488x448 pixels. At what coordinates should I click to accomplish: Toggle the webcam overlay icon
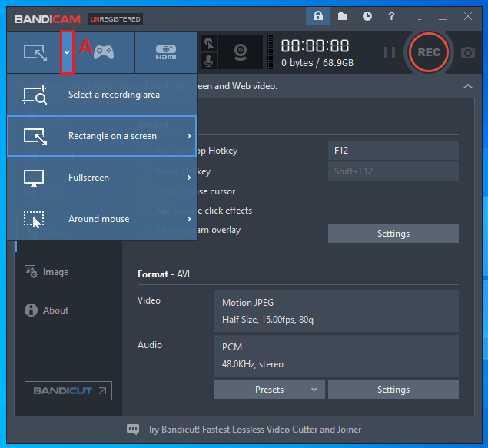241,52
